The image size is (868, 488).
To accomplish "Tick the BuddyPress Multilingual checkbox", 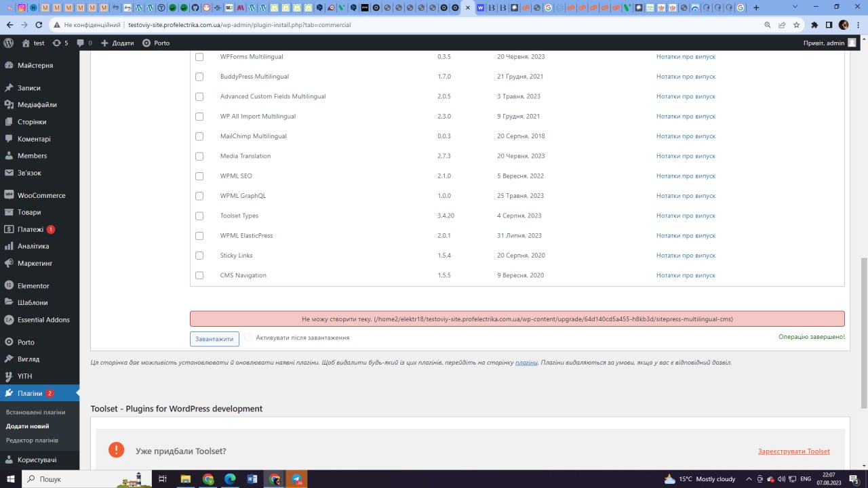I will (199, 77).
